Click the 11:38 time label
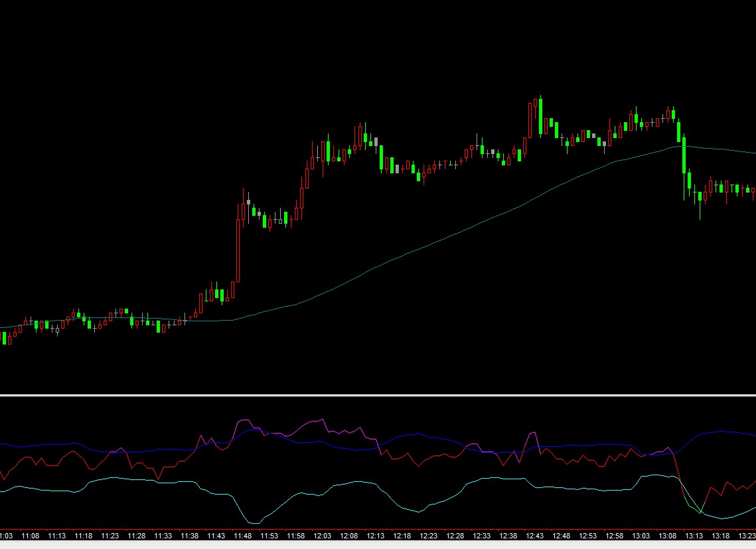The width and height of the screenshot is (756, 549). pos(189,536)
